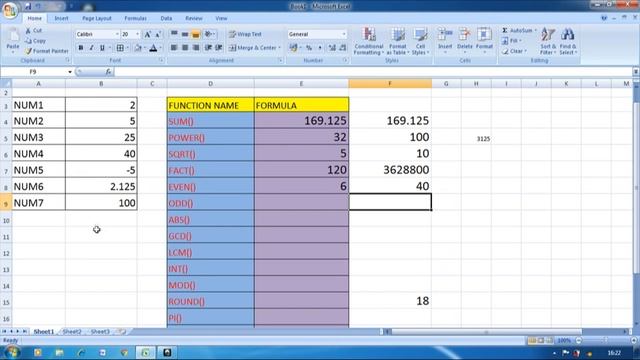Image resolution: width=640 pixels, height=360 pixels.
Task: Apply Percent Style format
Action: [x=309, y=48]
